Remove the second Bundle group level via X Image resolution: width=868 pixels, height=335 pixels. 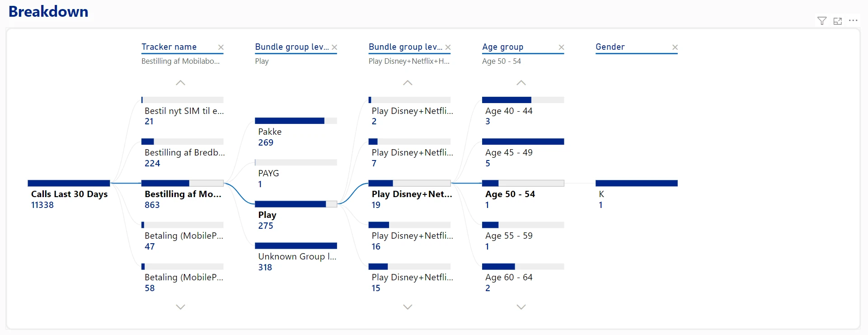(448, 47)
